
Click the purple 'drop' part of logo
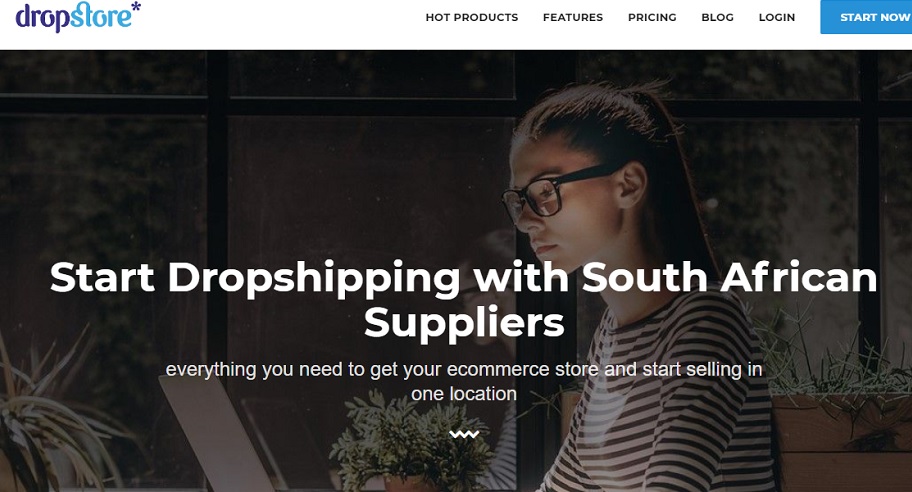[42, 17]
